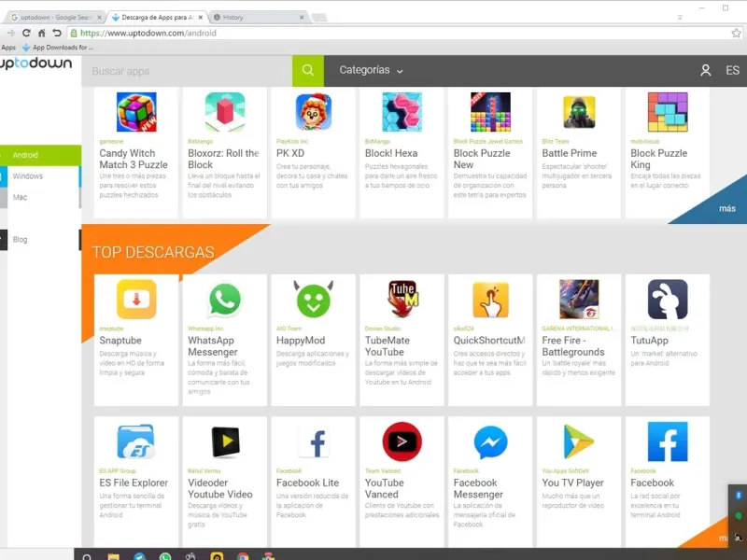Open the Block! Hexa app icon
The width and height of the screenshot is (747, 560).
click(x=402, y=112)
